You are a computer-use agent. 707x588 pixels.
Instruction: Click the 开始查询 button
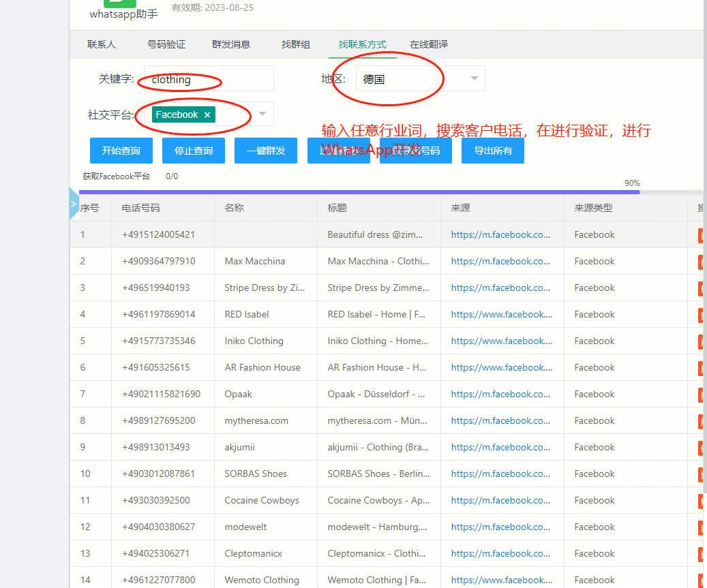(x=121, y=151)
